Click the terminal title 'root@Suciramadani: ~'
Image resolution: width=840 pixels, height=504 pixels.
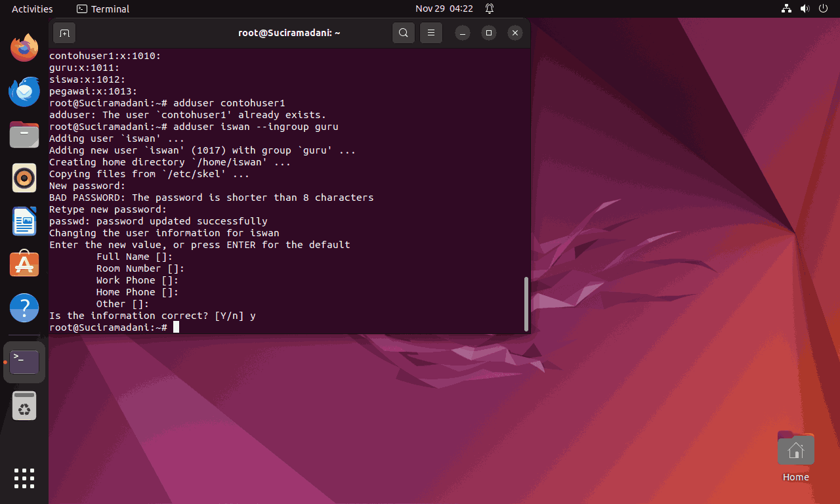(x=289, y=33)
